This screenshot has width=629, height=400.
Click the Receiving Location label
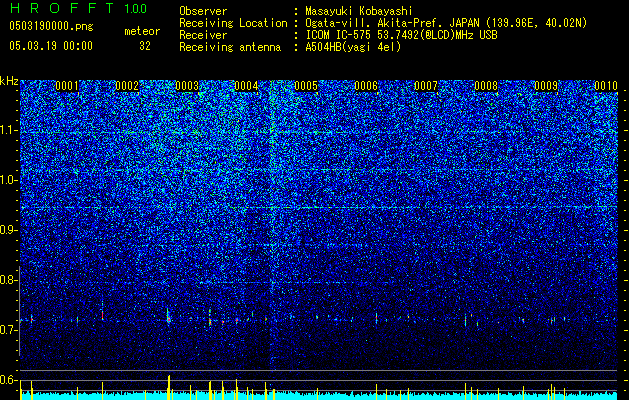[x=233, y=23]
